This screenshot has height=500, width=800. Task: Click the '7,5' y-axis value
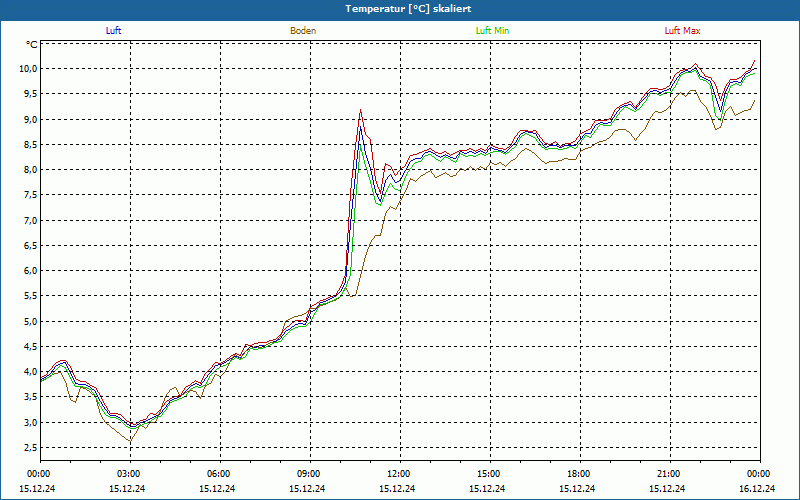point(30,195)
